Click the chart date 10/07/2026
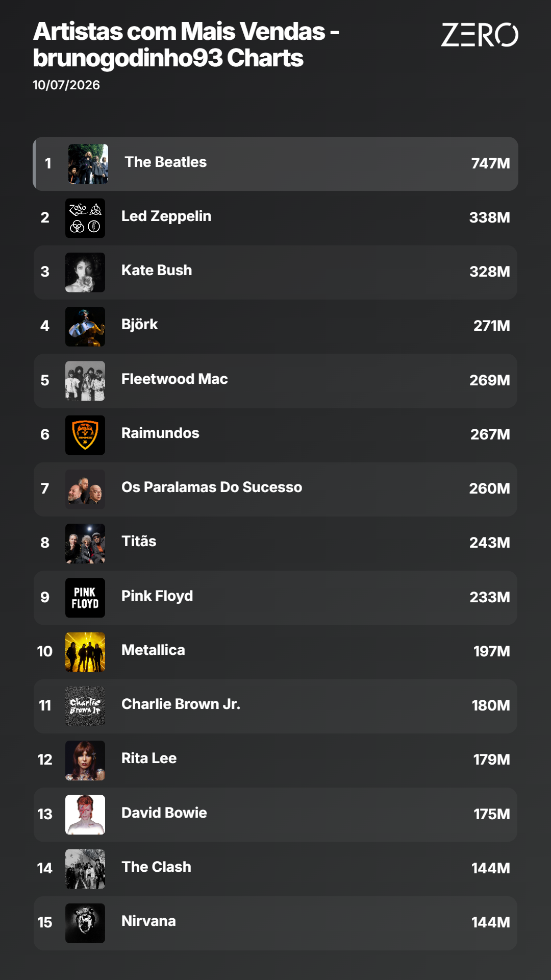Image resolution: width=551 pixels, height=980 pixels. click(x=66, y=85)
